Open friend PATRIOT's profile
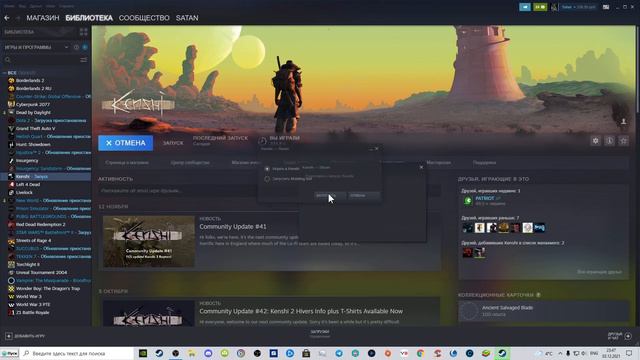Viewport: 640px width, 360px height. (x=485, y=198)
